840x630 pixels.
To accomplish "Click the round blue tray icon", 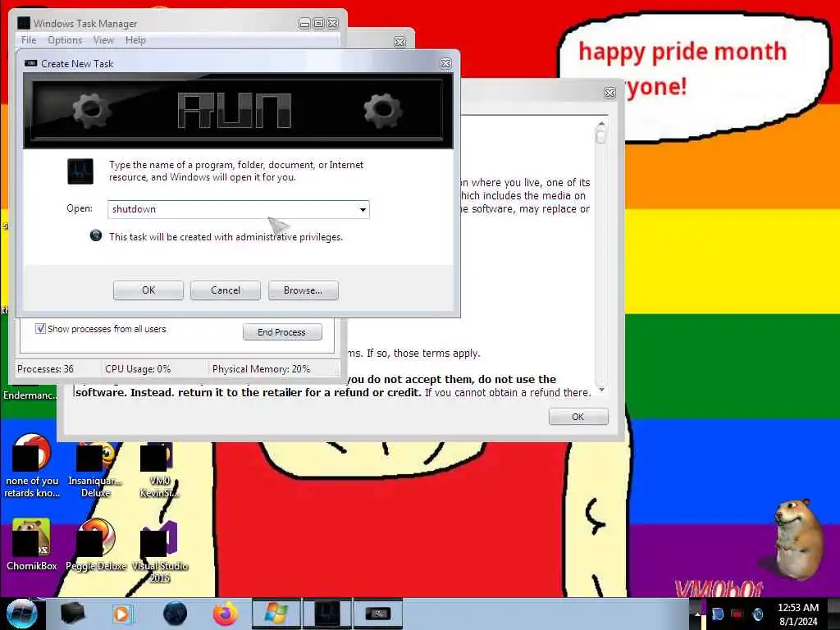I will (757, 614).
